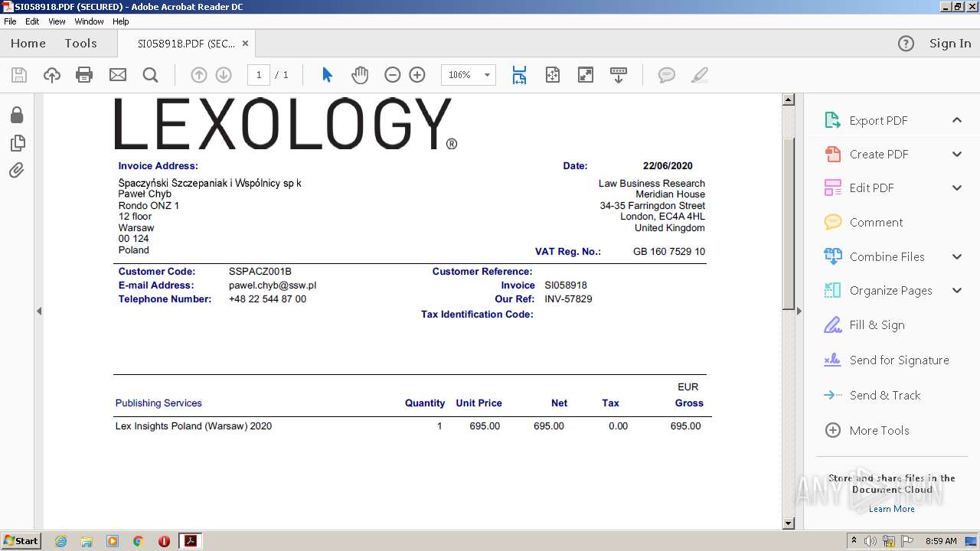Open the Edit menu
980x551 pixels.
(32, 21)
